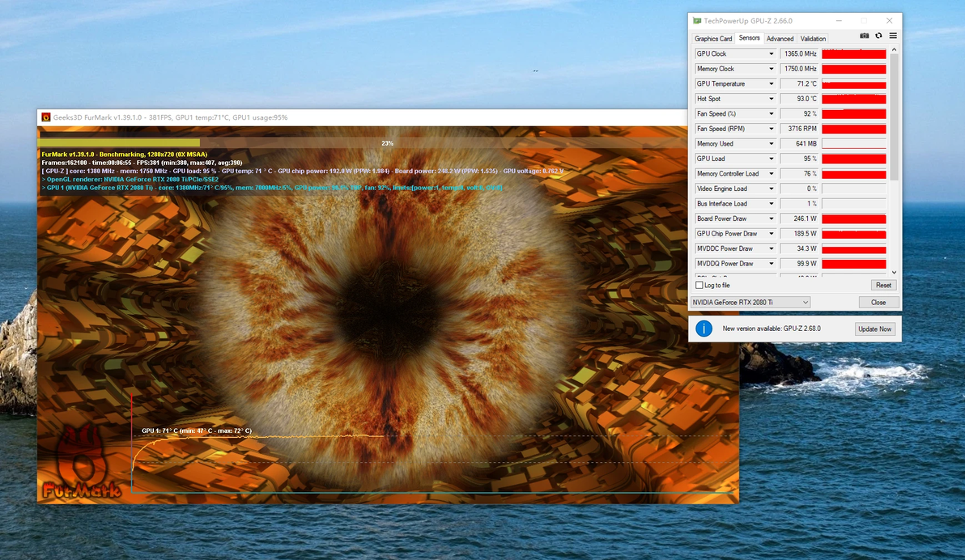Open the Memory Used sensor dropdown

click(x=772, y=144)
